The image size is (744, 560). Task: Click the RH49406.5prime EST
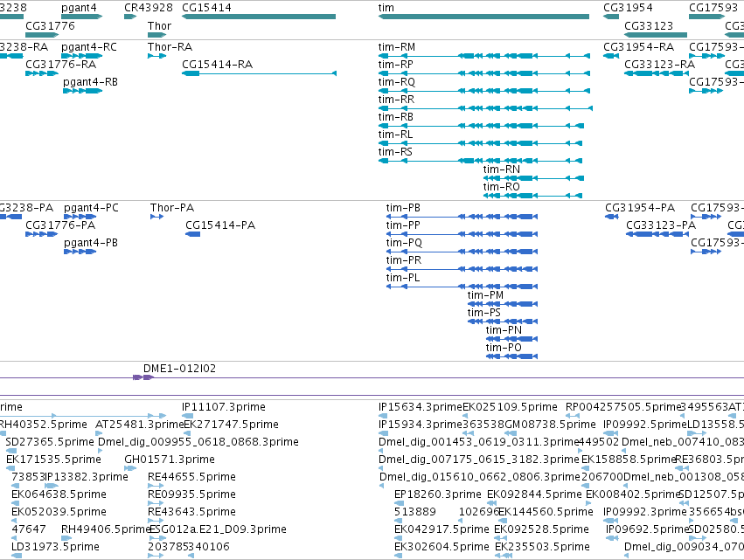click(66, 539)
